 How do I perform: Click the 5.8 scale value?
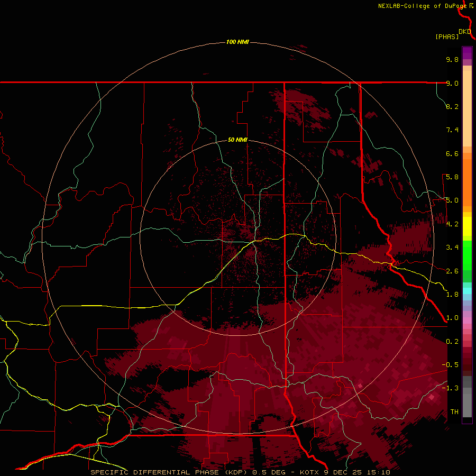pos(452,177)
